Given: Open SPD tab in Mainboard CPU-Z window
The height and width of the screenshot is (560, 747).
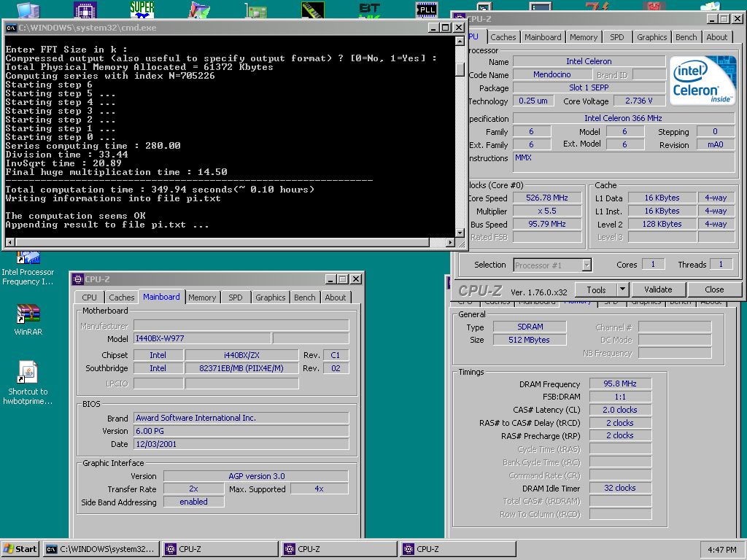Looking at the screenshot, I should (236, 297).
